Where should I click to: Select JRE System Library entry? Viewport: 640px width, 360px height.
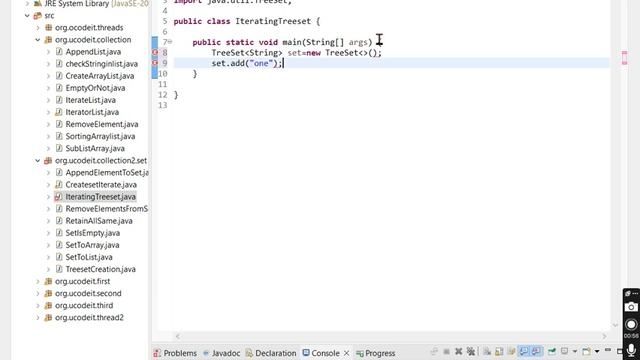tap(96, 4)
